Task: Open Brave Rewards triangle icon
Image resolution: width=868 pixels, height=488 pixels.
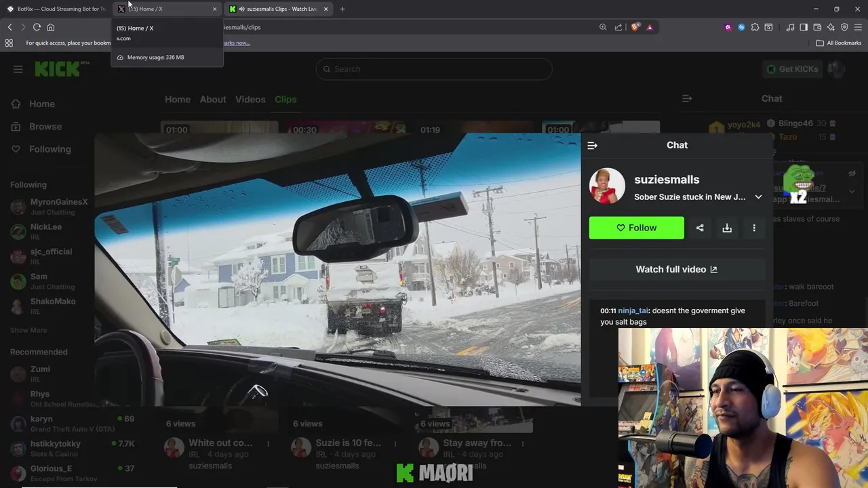Action: tap(650, 27)
